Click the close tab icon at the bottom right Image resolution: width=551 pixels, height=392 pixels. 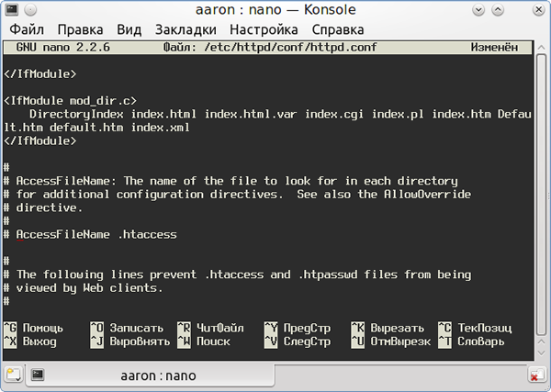coord(536,375)
